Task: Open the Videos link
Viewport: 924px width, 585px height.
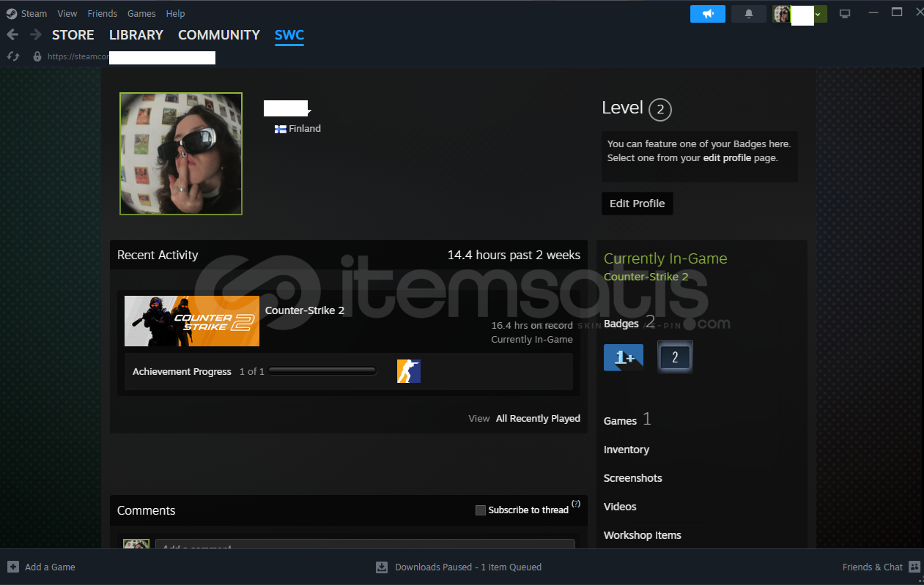Action: [620, 507]
